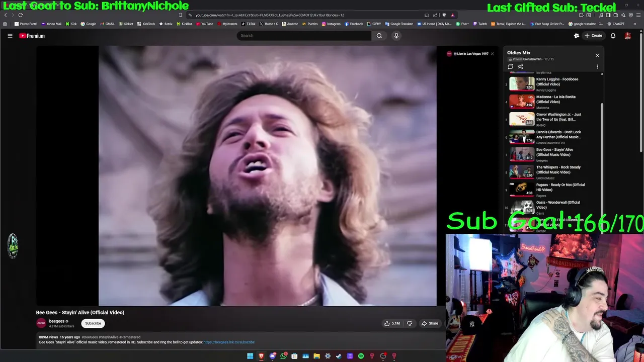This screenshot has height=362, width=644.
Task: Open OBS Studio from the taskbar
Action: tap(383, 356)
